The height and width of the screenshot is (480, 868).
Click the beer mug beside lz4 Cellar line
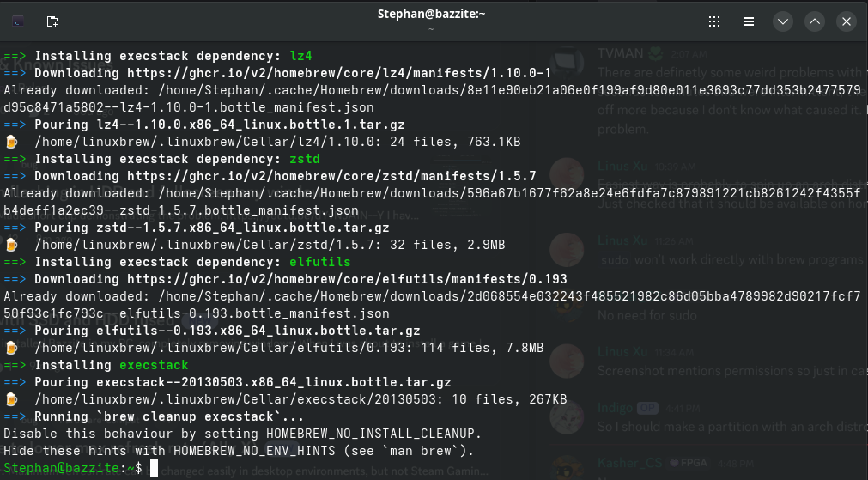11,142
